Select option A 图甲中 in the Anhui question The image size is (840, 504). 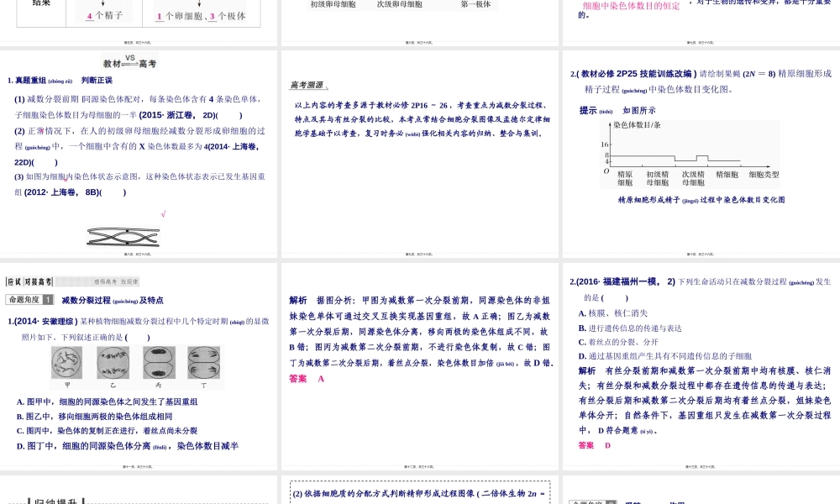pyautogui.click(x=107, y=402)
